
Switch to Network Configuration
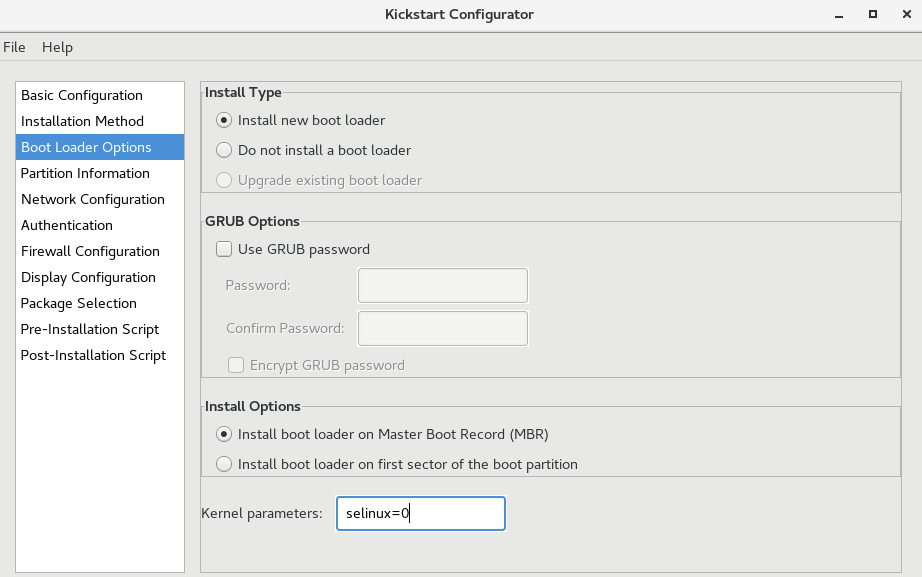(100, 199)
